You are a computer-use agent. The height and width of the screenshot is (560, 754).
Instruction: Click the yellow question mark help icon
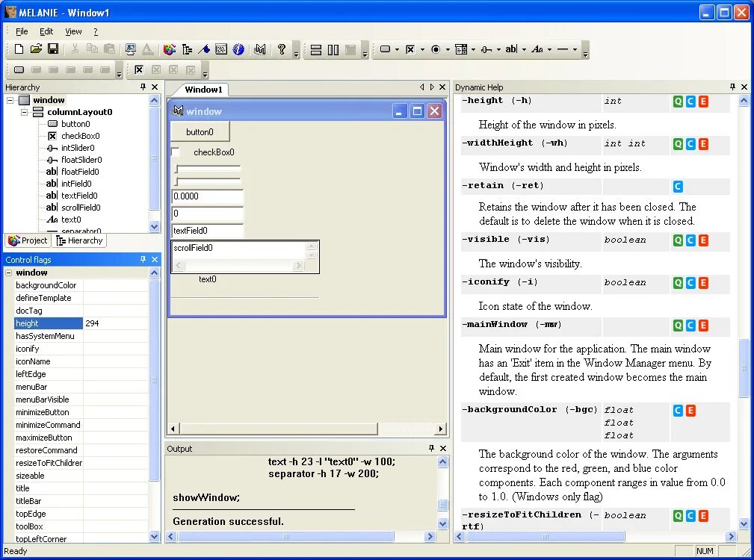click(x=282, y=49)
